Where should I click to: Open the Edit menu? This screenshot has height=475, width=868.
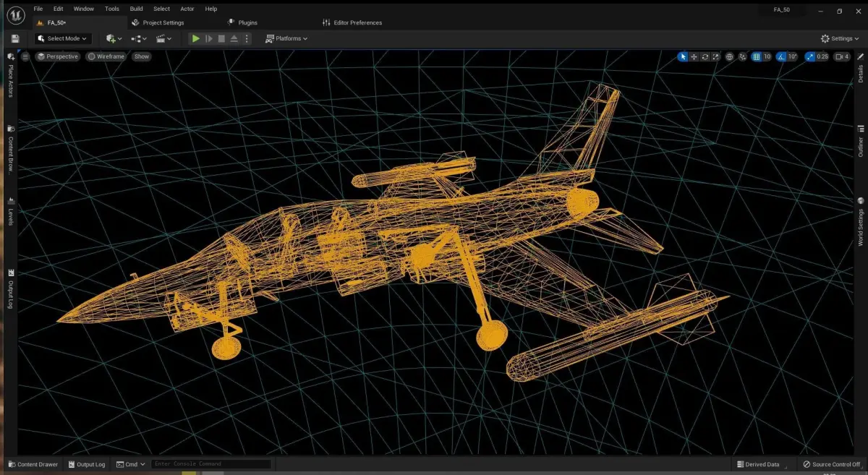coord(58,9)
